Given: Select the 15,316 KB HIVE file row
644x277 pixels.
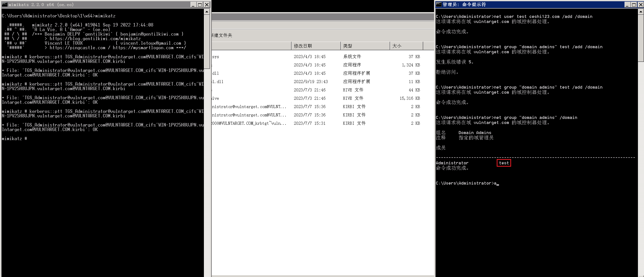Looking at the screenshot, I should tap(317, 98).
